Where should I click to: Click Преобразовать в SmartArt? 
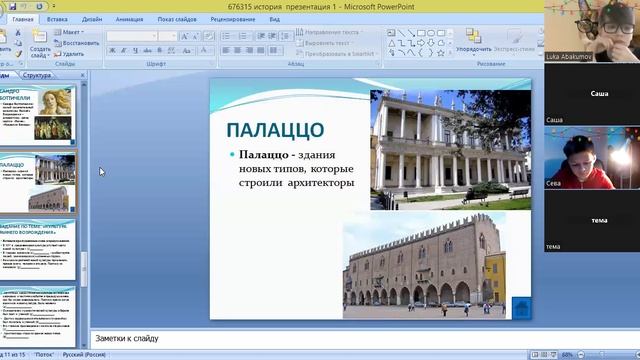click(x=337, y=54)
